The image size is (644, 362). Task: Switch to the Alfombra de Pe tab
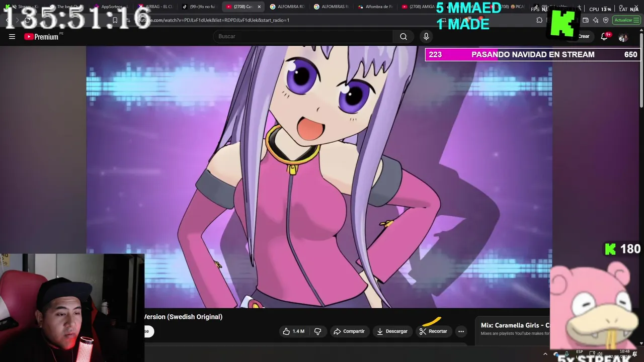(x=375, y=7)
